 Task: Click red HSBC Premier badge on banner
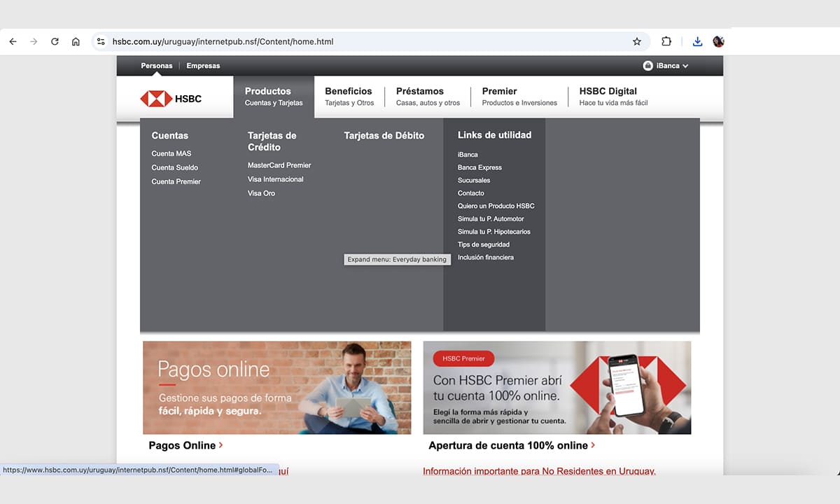pos(463,358)
